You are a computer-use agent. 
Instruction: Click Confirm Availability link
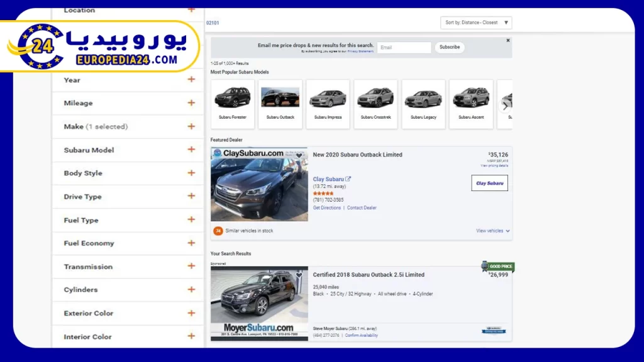[362, 336]
